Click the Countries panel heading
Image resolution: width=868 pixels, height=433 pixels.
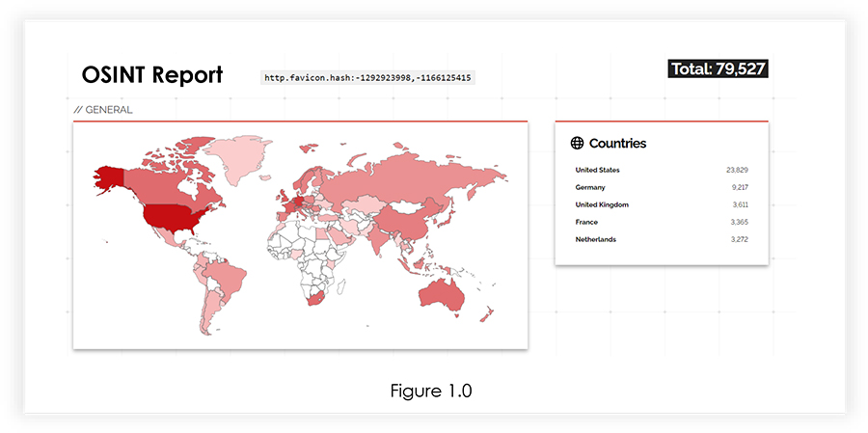[x=617, y=144]
